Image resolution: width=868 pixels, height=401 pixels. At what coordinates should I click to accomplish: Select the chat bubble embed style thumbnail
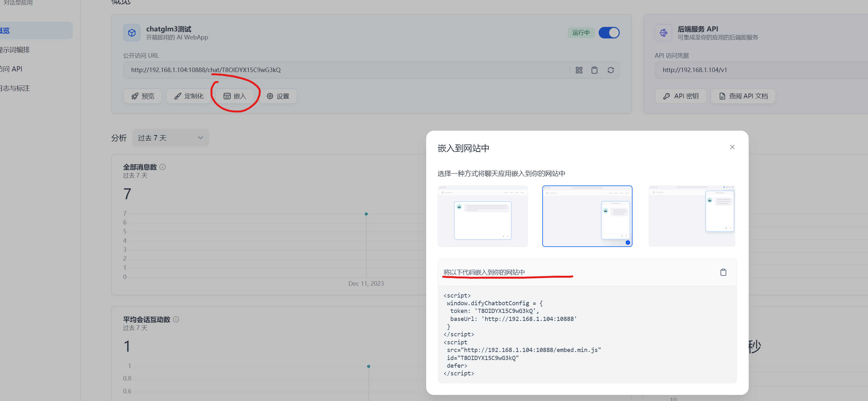click(x=587, y=216)
